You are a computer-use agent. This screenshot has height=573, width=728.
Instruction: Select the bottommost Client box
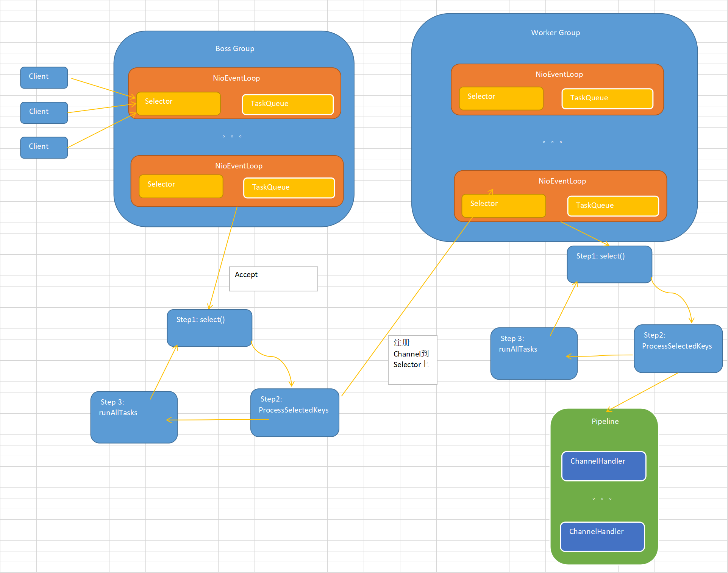pos(44,148)
